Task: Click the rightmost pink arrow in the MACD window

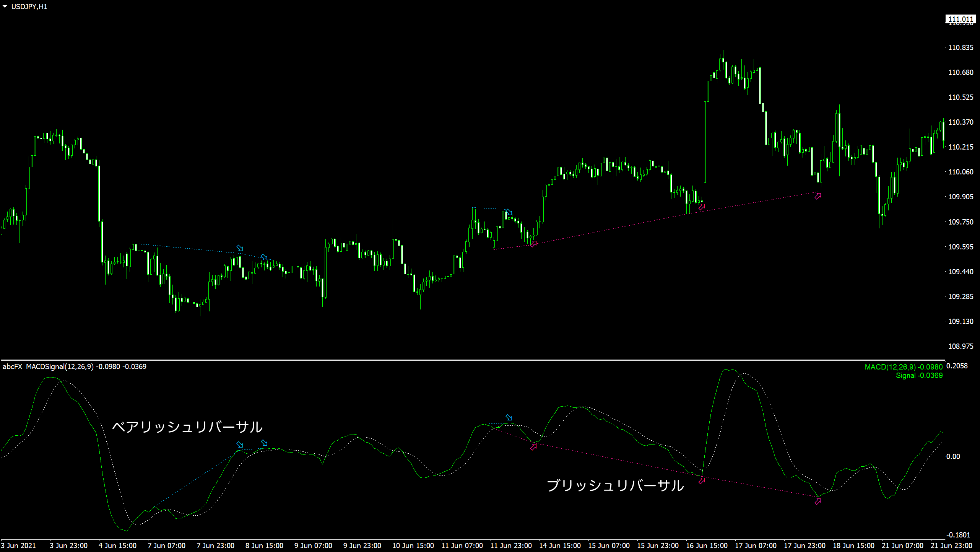Action: (818, 501)
